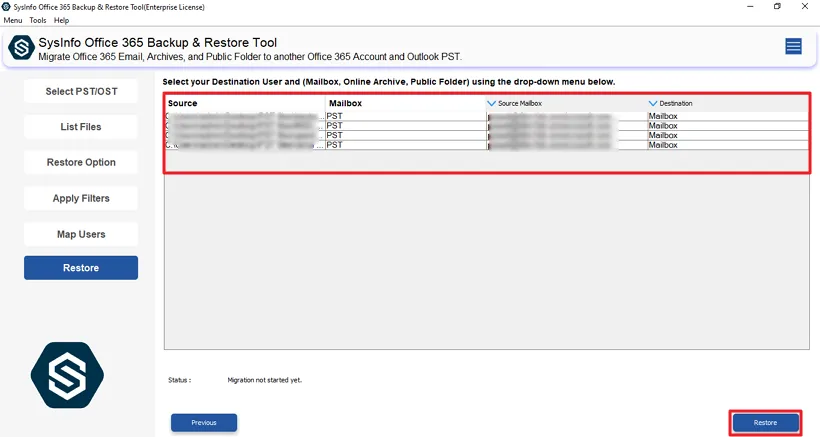Open the Help menu

pyautogui.click(x=61, y=20)
